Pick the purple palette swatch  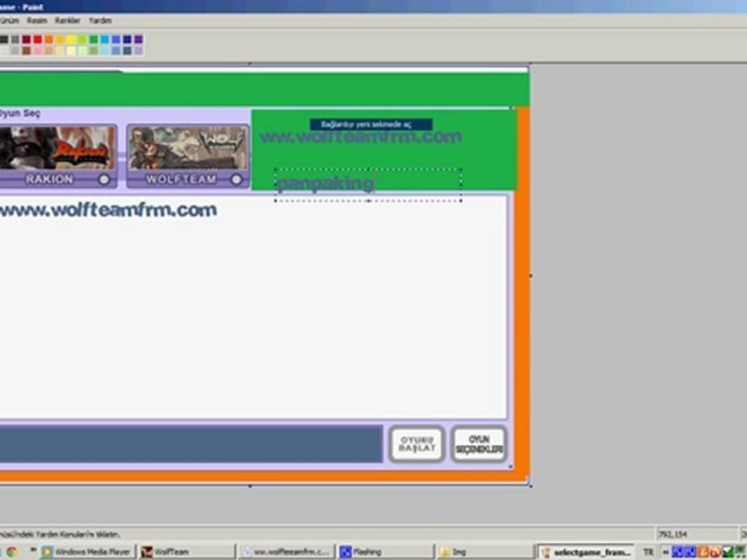coord(139,39)
